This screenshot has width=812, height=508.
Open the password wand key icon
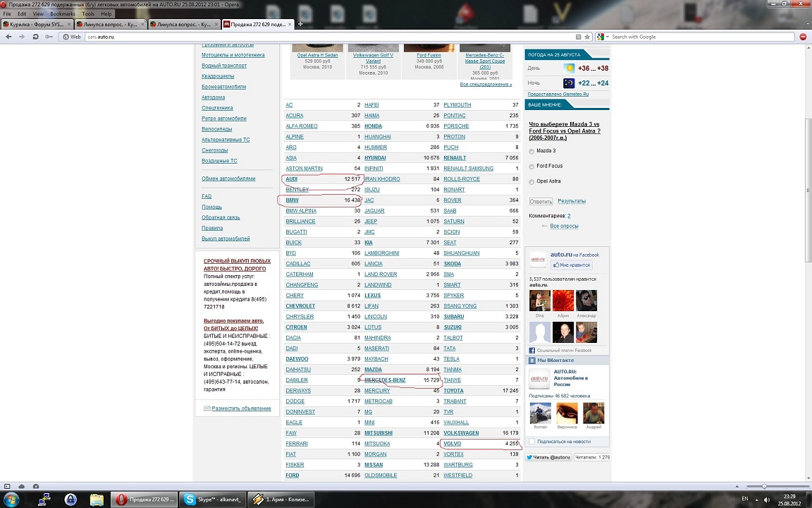pos(49,37)
